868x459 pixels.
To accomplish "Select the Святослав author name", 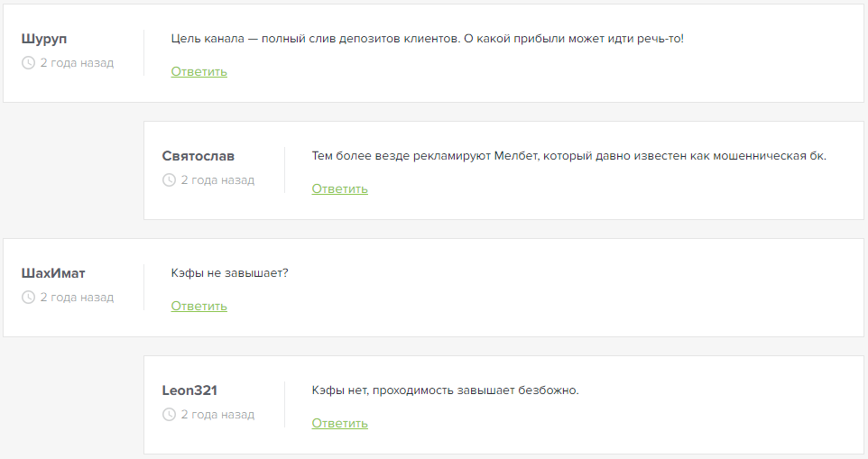I will click(x=199, y=156).
